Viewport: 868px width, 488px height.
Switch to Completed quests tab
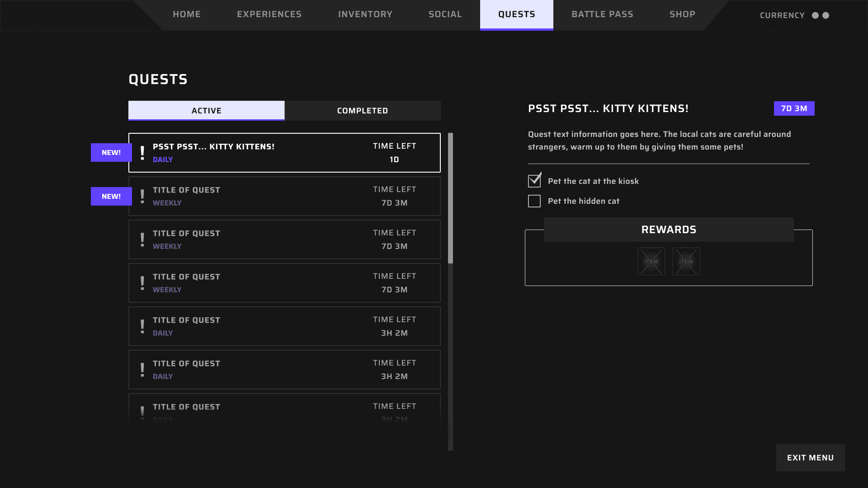(362, 111)
